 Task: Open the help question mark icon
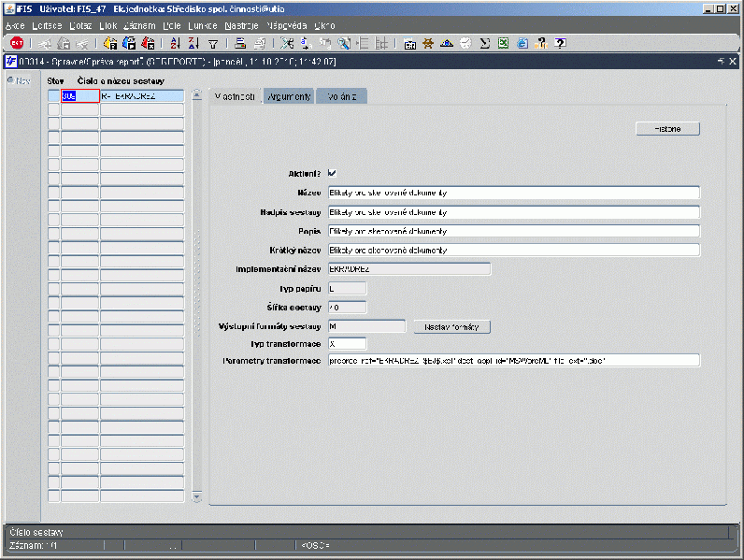[560, 43]
